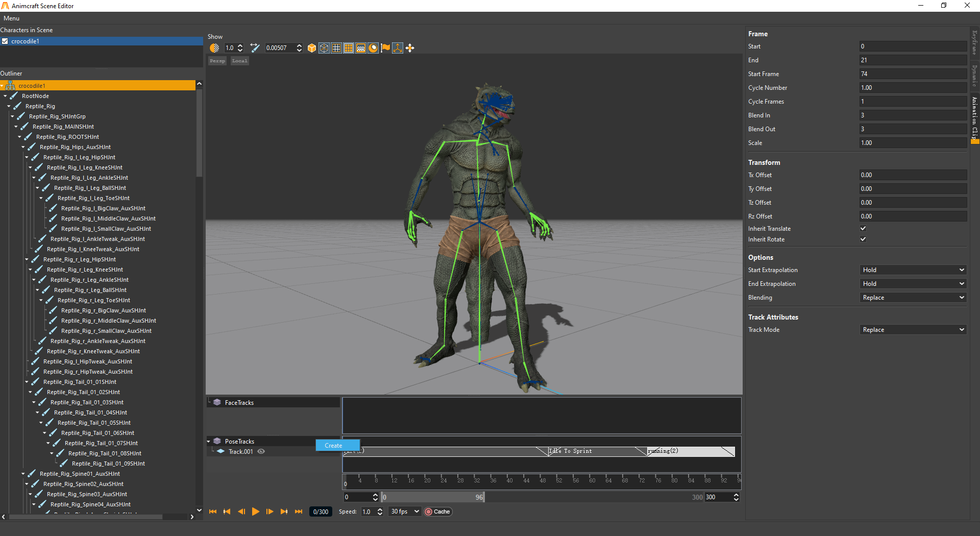Click the orange flag marker icon
The height and width of the screenshot is (536, 980).
385,48
